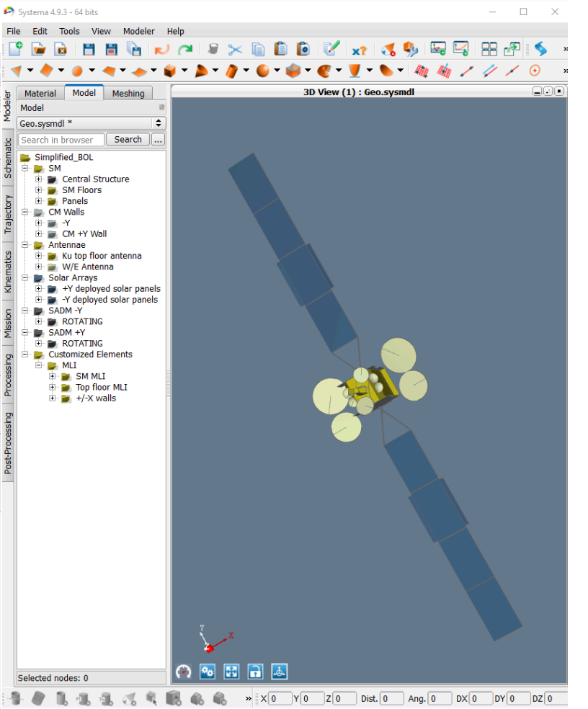This screenshot has width=588, height=709.
Task: Click the Search button
Action: 128,139
